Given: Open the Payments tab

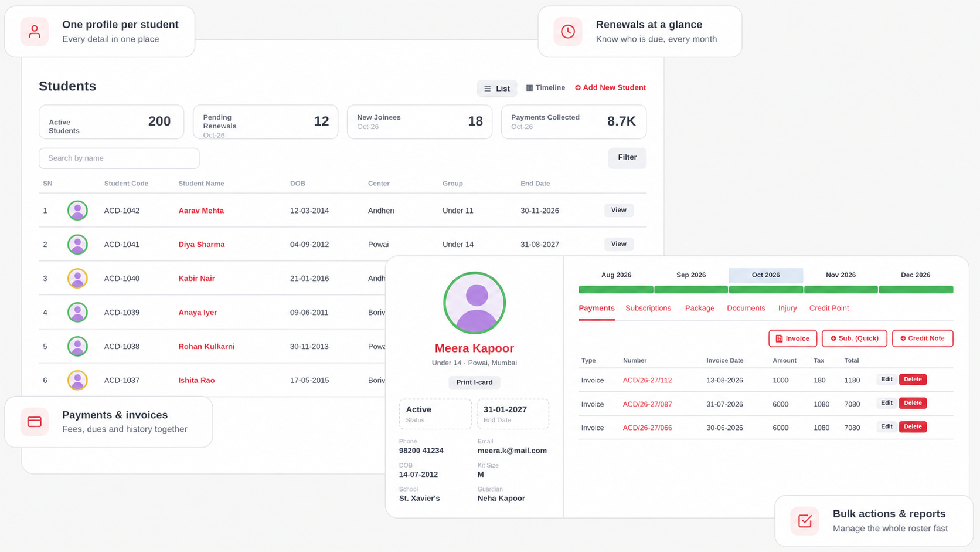Looking at the screenshot, I should (x=597, y=309).
